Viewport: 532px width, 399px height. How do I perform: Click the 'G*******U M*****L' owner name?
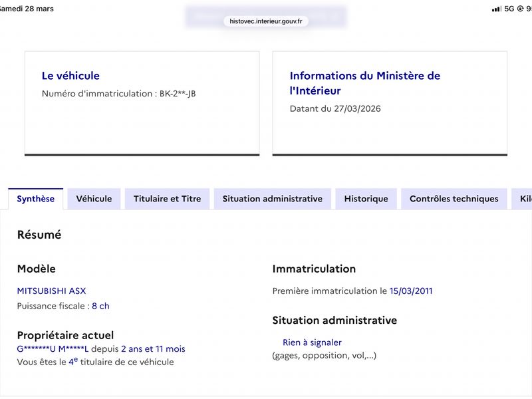coord(53,348)
